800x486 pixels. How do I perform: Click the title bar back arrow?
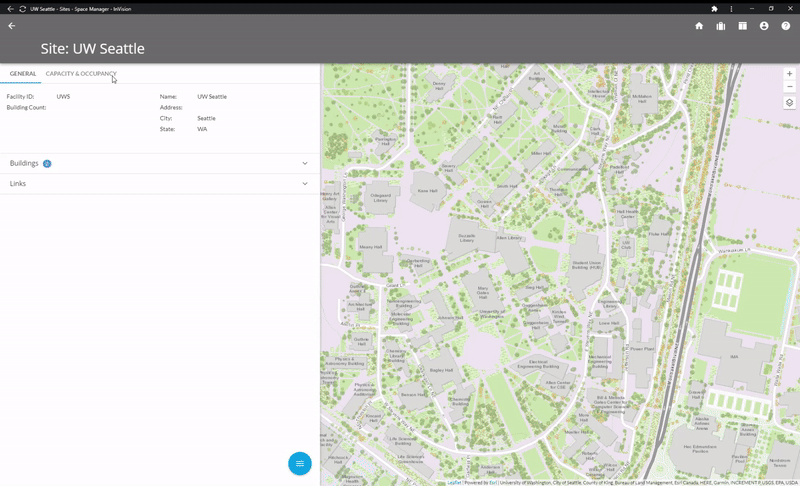coord(10,9)
